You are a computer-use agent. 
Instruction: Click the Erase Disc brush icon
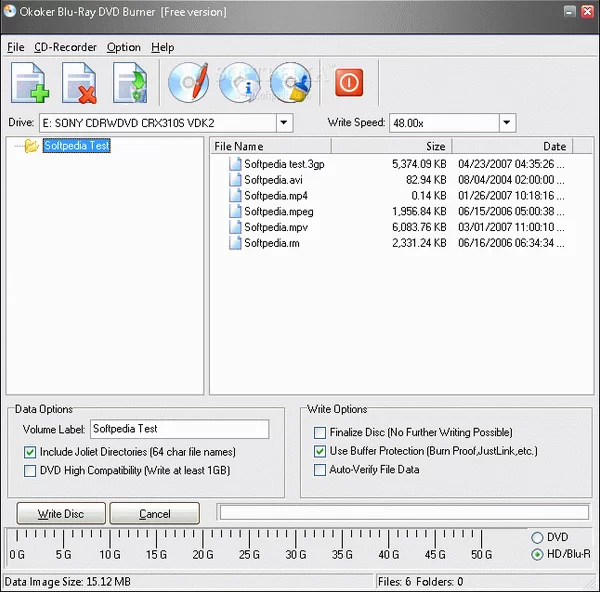290,82
